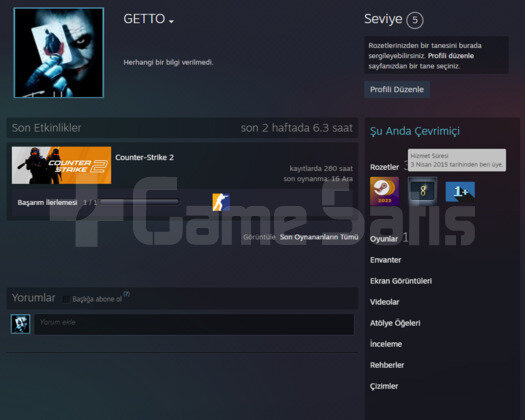View Son Oynananların Tümü link

[x=319, y=237]
